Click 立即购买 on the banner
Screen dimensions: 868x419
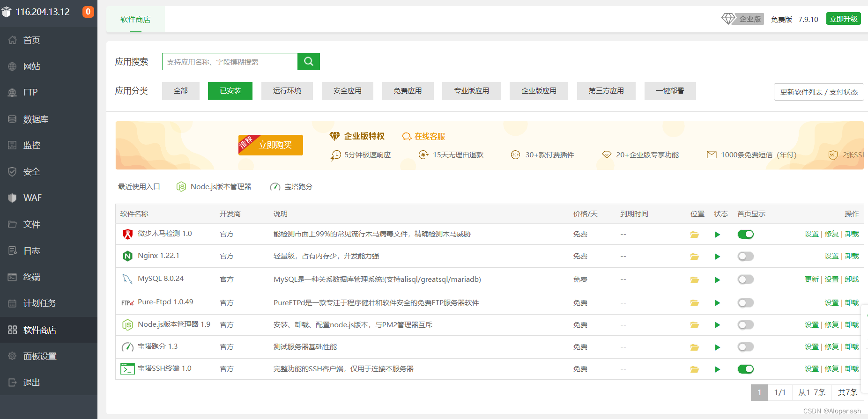271,145
